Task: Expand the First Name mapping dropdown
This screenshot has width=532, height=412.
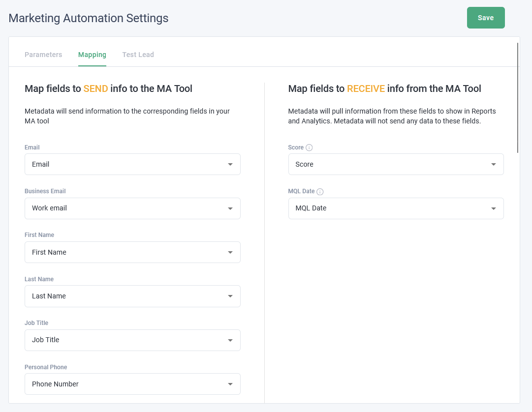Action: (132, 252)
